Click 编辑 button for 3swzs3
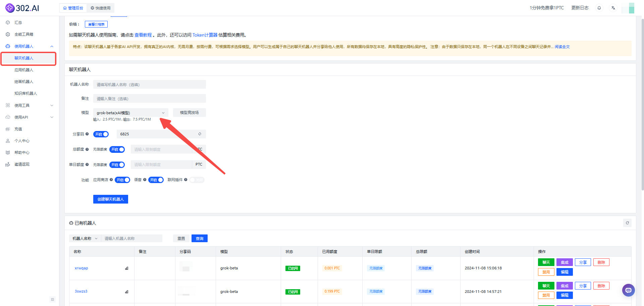Viewport: 644px width, 306px height. pos(565,295)
